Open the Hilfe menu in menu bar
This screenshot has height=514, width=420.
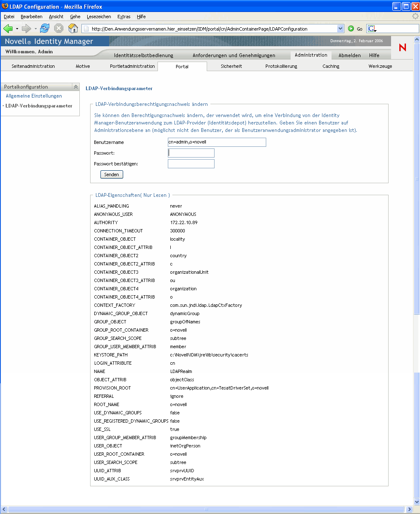coord(141,17)
